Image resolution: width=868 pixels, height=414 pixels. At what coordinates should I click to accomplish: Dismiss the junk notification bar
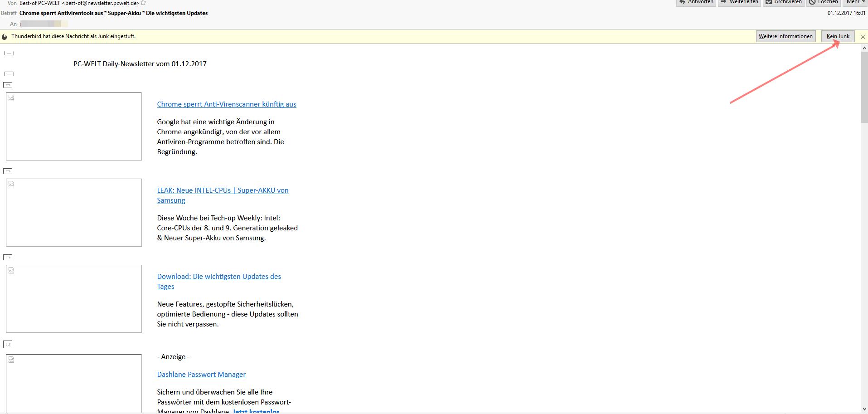pos(863,37)
